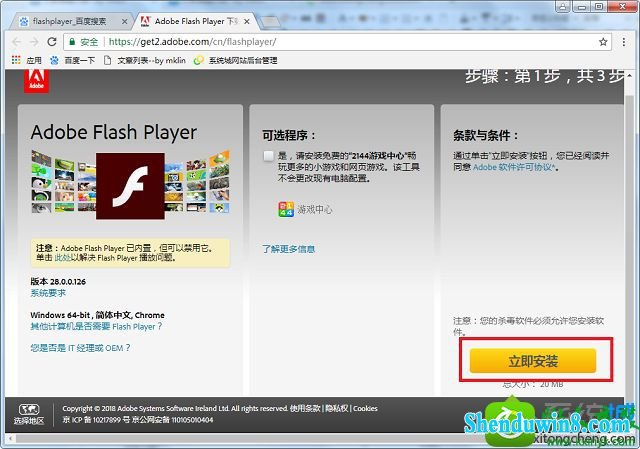Click the horizontal scrollbar left arrow

pos(10,439)
